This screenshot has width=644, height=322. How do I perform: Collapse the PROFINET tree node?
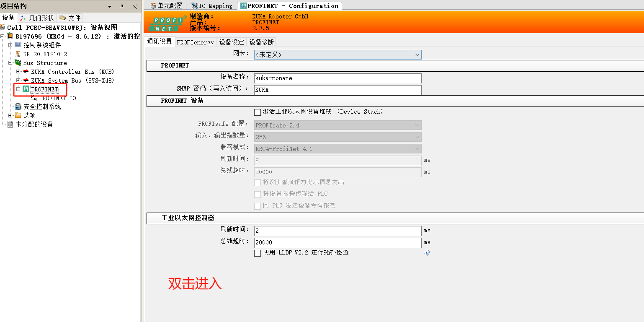pos(18,89)
